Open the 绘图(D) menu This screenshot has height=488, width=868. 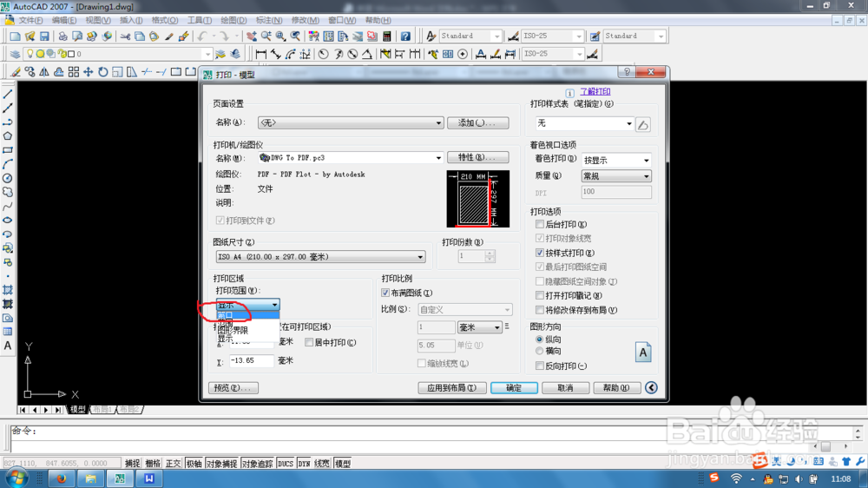click(233, 21)
